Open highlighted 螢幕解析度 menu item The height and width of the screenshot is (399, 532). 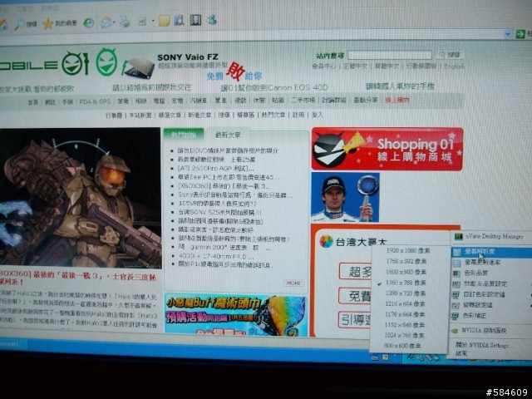pyautogui.click(x=491, y=252)
